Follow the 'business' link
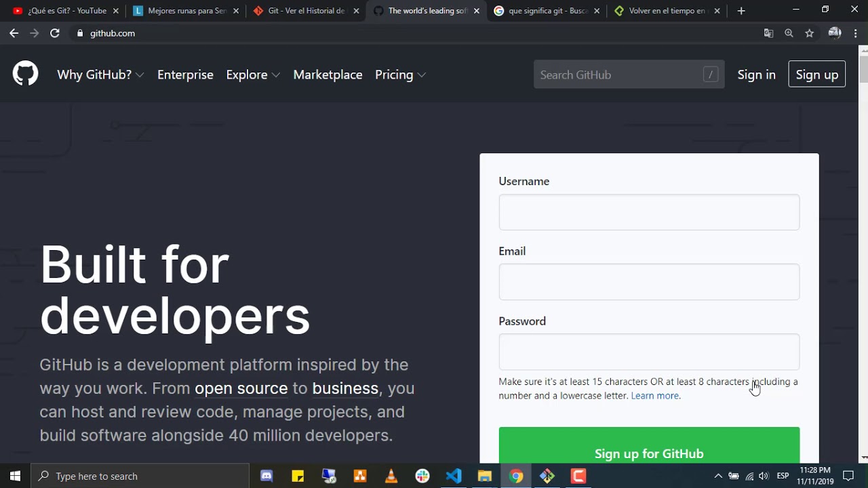868x488 pixels. click(345, 388)
